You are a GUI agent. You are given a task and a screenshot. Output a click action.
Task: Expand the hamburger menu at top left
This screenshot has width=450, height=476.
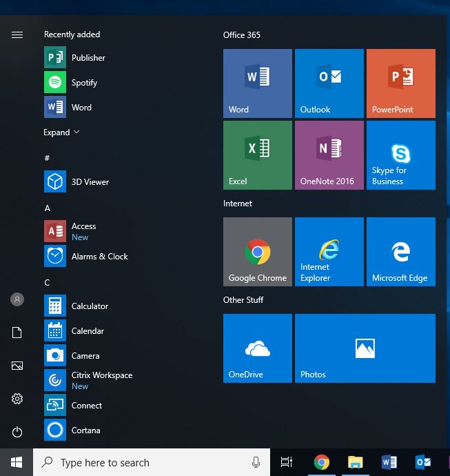(17, 35)
